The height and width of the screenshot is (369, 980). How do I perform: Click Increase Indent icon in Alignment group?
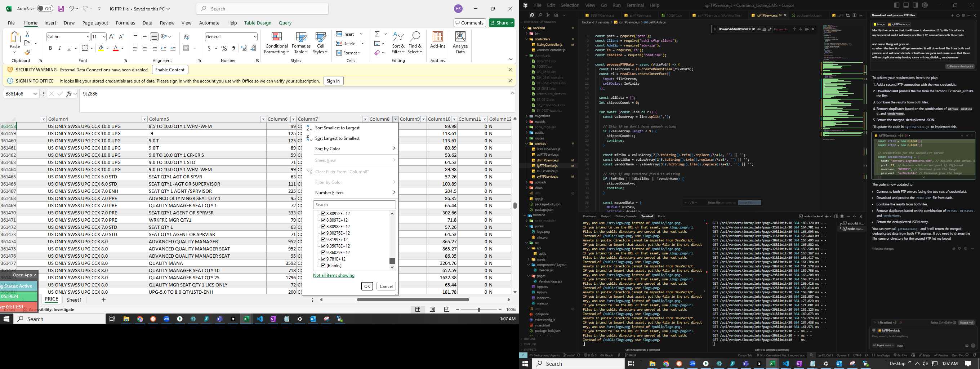pyautogui.click(x=173, y=48)
